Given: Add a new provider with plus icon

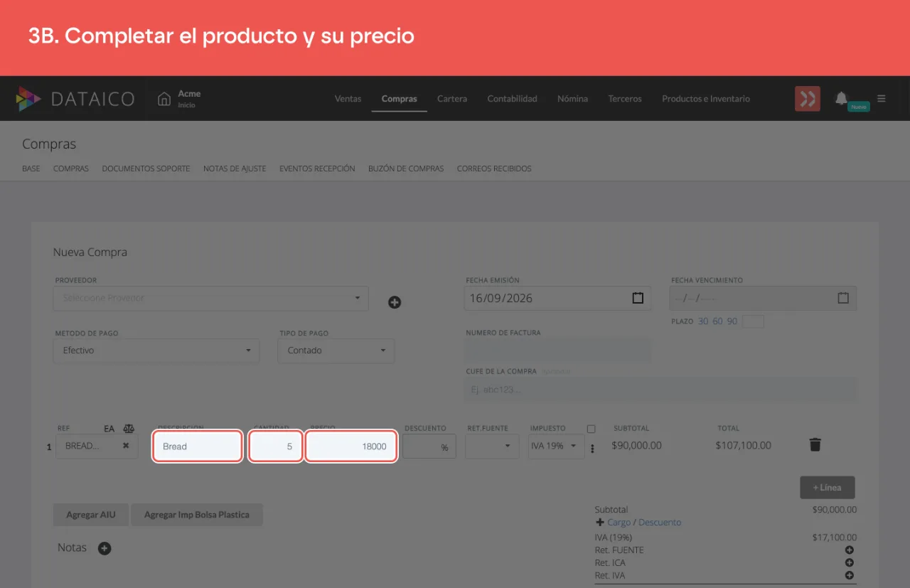Looking at the screenshot, I should point(395,302).
